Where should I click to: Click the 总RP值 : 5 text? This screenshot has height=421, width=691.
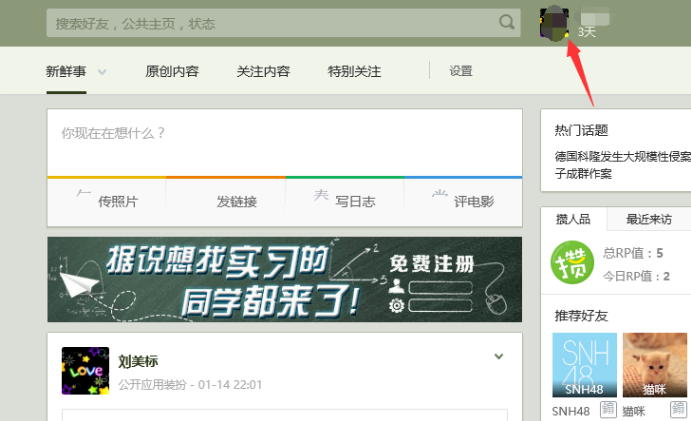(x=633, y=253)
